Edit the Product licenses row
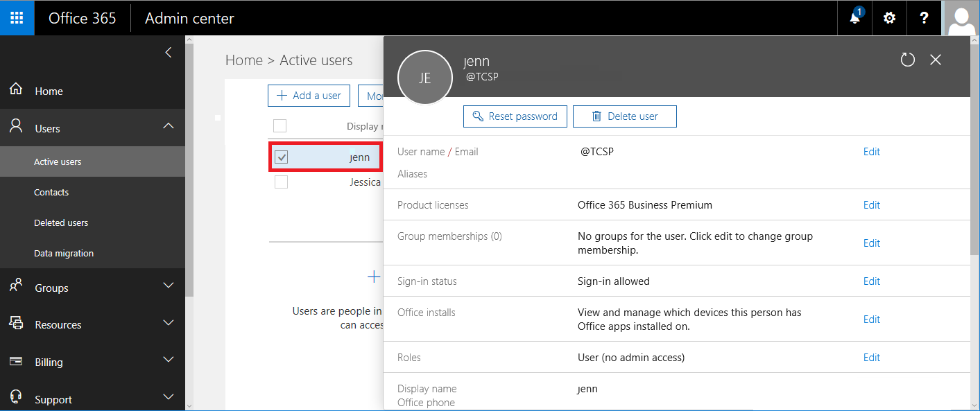The height and width of the screenshot is (411, 980). tap(871, 205)
